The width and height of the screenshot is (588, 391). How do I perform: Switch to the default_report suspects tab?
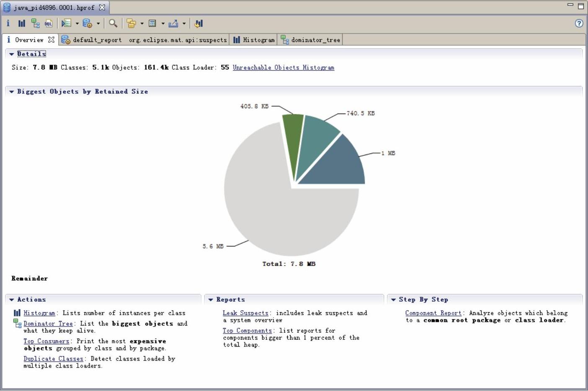(x=144, y=40)
